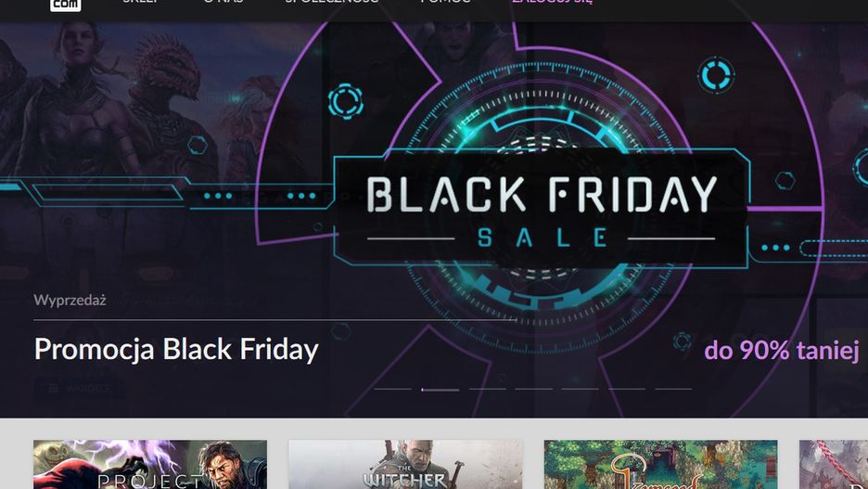Go to the first carousel slide indicator
Screen dimensions: 868x489
tap(393, 389)
